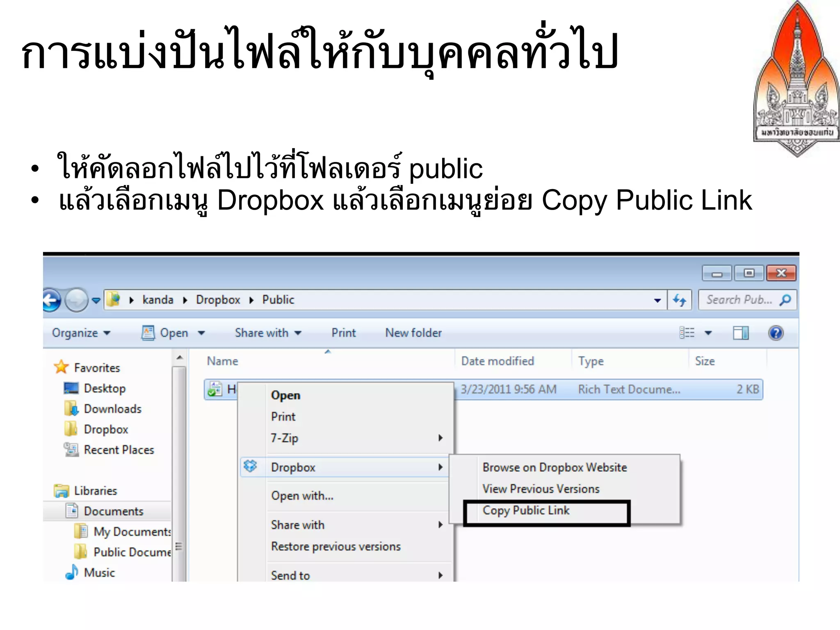The width and height of the screenshot is (840, 630).
Task: Choose View Previous Versions
Action: (541, 489)
